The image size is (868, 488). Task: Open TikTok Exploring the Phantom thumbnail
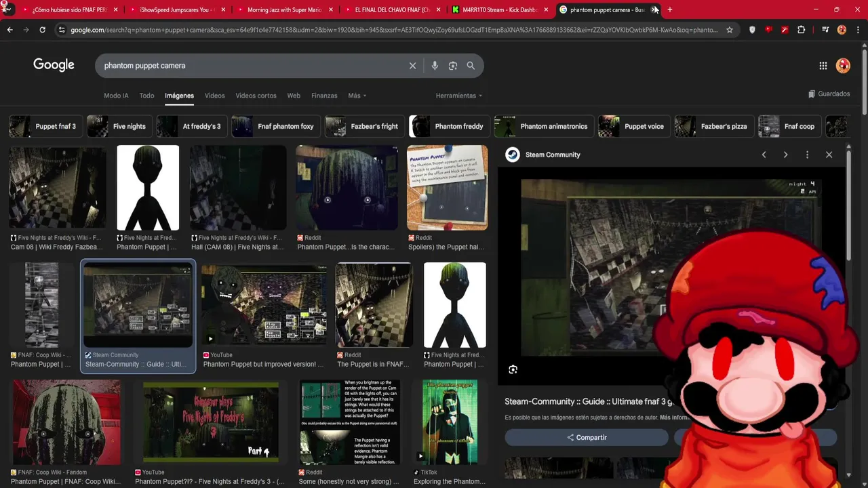pos(450,422)
